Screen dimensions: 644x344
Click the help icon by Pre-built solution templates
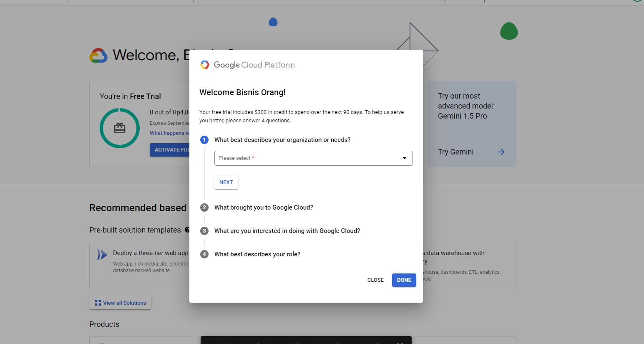187,230
